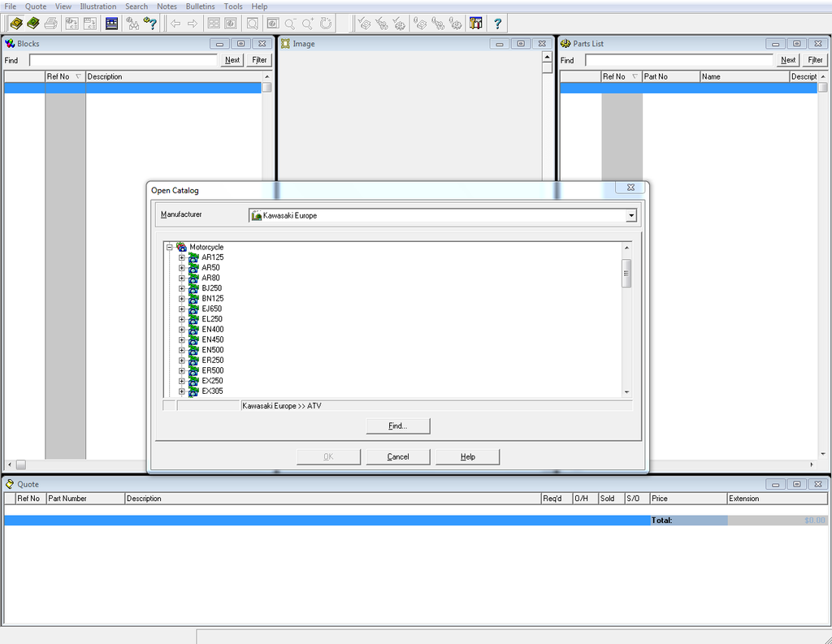832x644 pixels.
Task: Open the Illustration menu
Action: [x=98, y=6]
